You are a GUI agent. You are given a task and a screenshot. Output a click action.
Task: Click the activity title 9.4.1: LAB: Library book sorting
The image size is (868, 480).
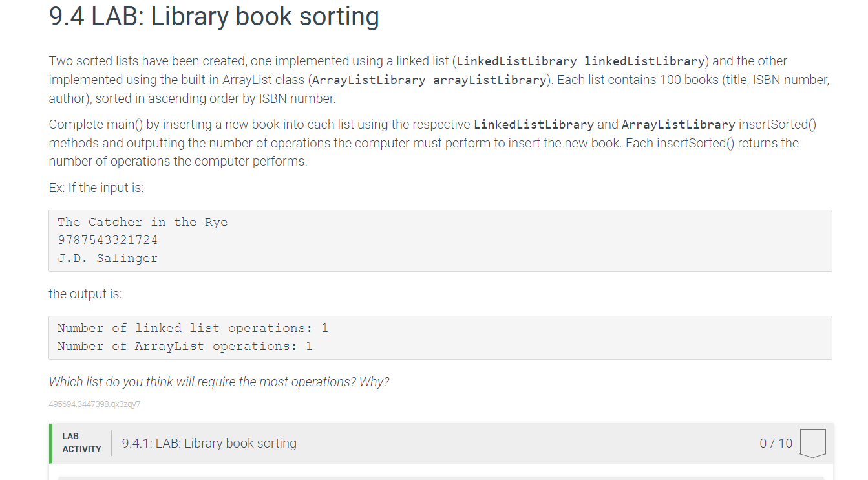(208, 443)
